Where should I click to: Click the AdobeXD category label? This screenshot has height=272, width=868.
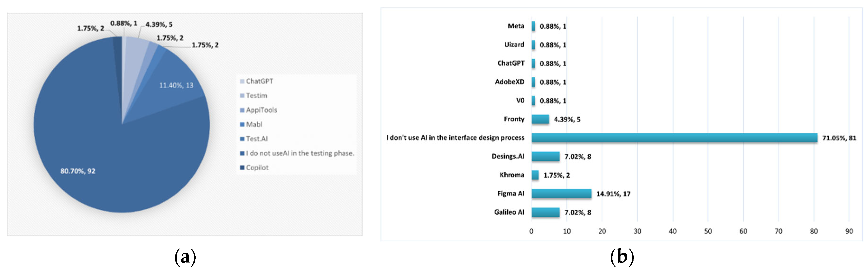(x=510, y=82)
